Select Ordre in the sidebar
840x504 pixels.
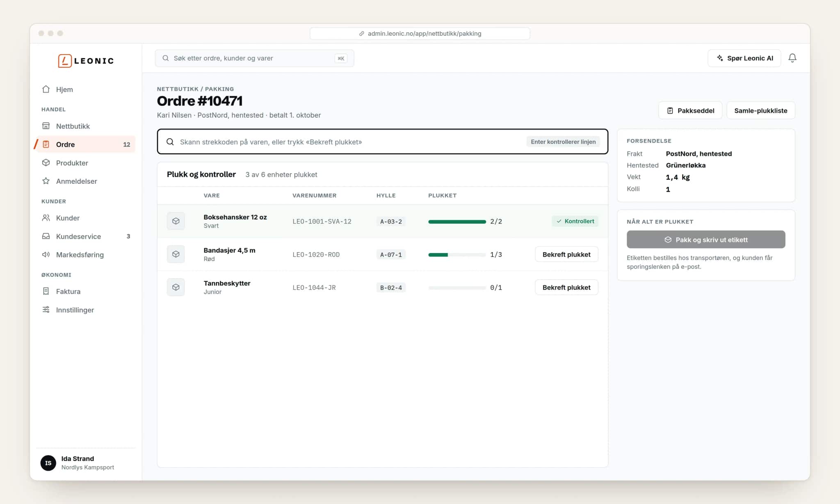tap(86, 144)
